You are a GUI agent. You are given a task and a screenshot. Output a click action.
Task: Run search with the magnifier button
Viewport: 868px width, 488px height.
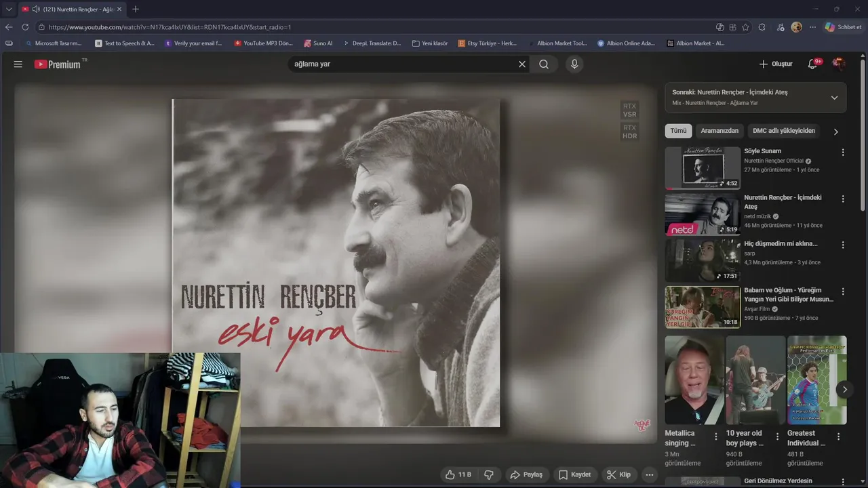[x=544, y=64]
